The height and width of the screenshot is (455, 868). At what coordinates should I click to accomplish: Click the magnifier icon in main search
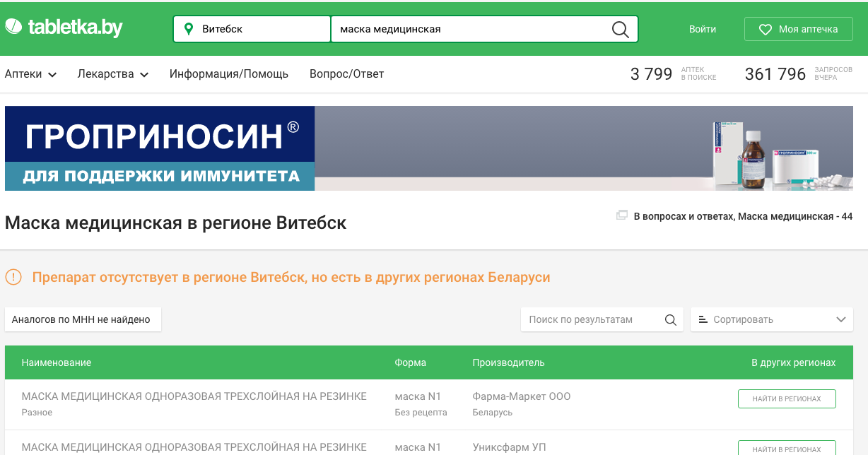click(x=620, y=29)
